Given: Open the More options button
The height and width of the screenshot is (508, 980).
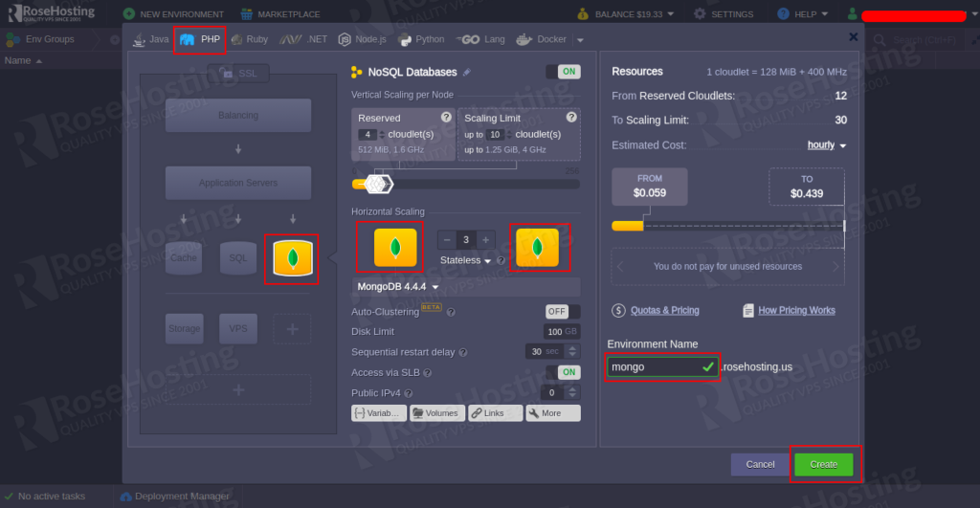Looking at the screenshot, I should 553,413.
